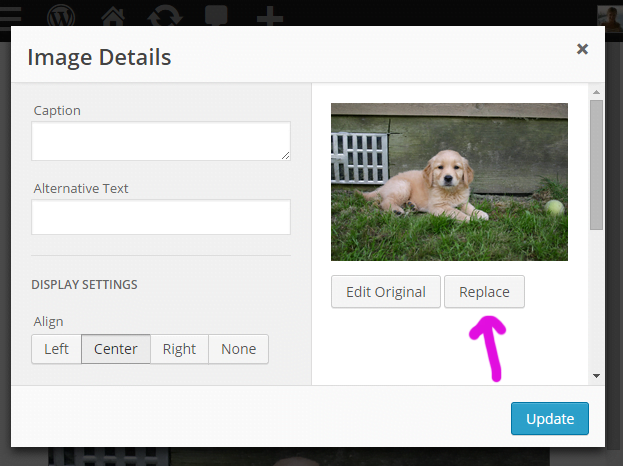
Task: Set alignment to Center
Action: point(116,349)
